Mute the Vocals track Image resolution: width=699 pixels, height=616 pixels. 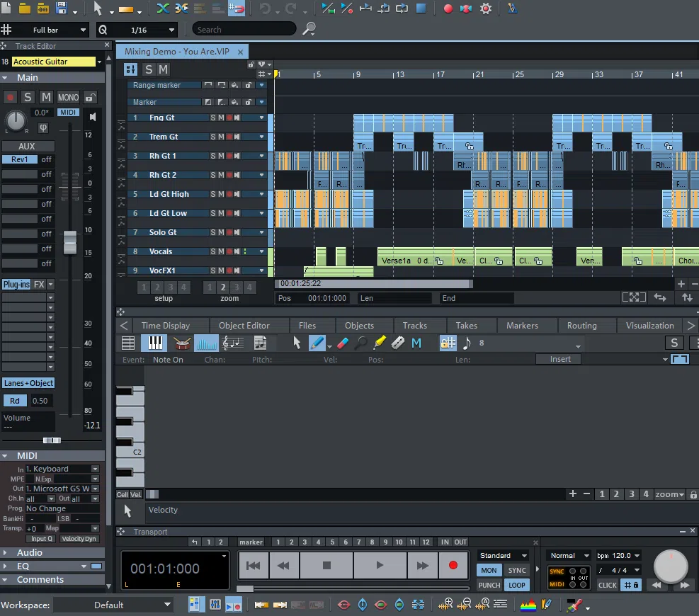pyautogui.click(x=221, y=251)
